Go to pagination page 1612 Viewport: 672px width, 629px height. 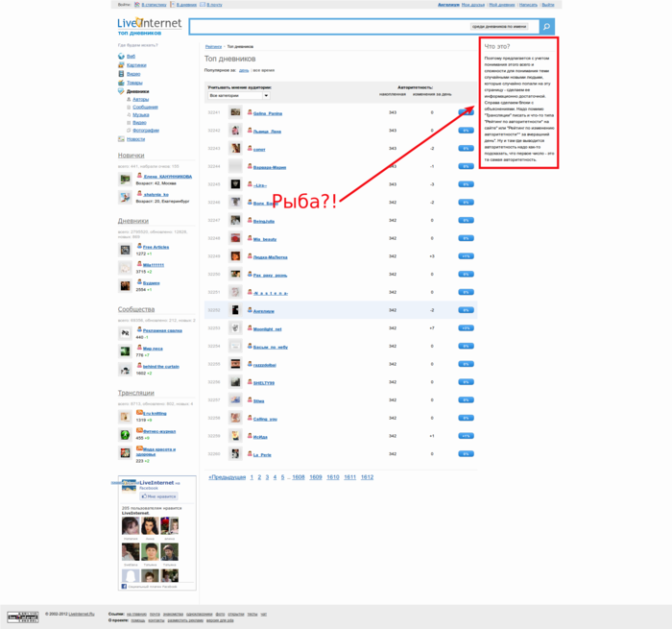point(367,477)
